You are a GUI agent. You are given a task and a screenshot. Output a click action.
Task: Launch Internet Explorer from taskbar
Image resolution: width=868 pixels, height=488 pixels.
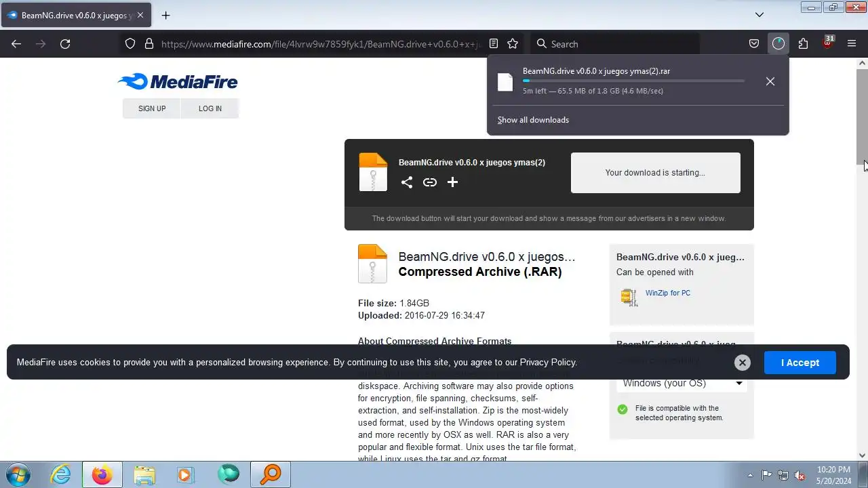pos(61,474)
